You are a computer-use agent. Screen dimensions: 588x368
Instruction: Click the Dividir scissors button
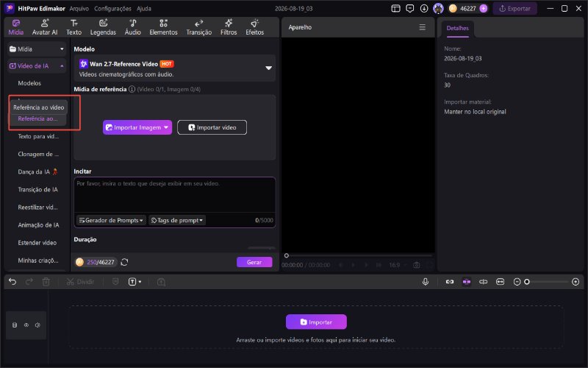click(80, 282)
